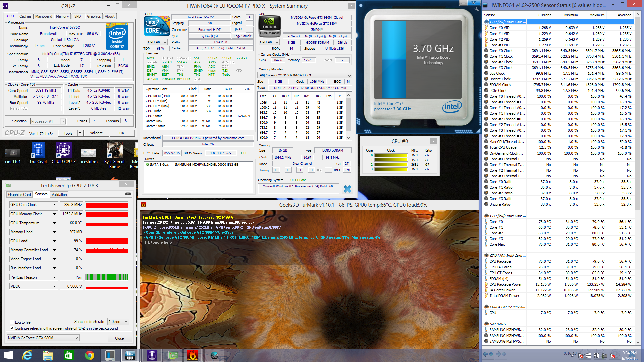Switch to the Mainboard tab in CPU-Z
The width and height of the screenshot is (644, 362).
pyautogui.click(x=44, y=16)
